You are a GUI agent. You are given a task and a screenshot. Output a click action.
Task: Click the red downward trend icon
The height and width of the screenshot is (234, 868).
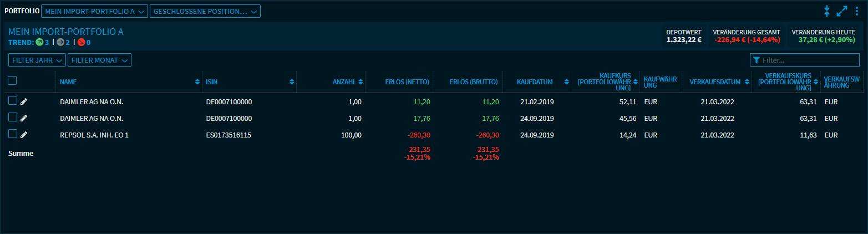81,42
